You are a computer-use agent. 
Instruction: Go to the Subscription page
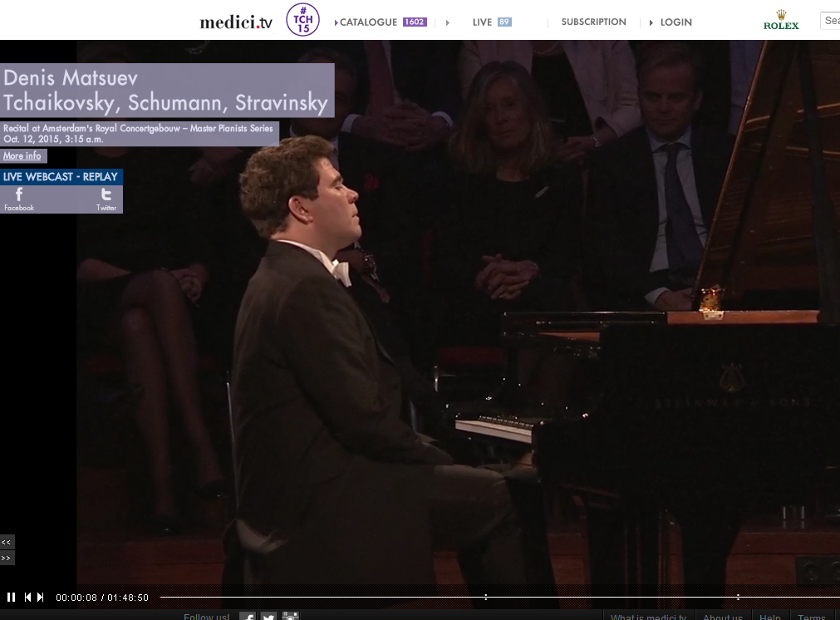pyautogui.click(x=593, y=22)
